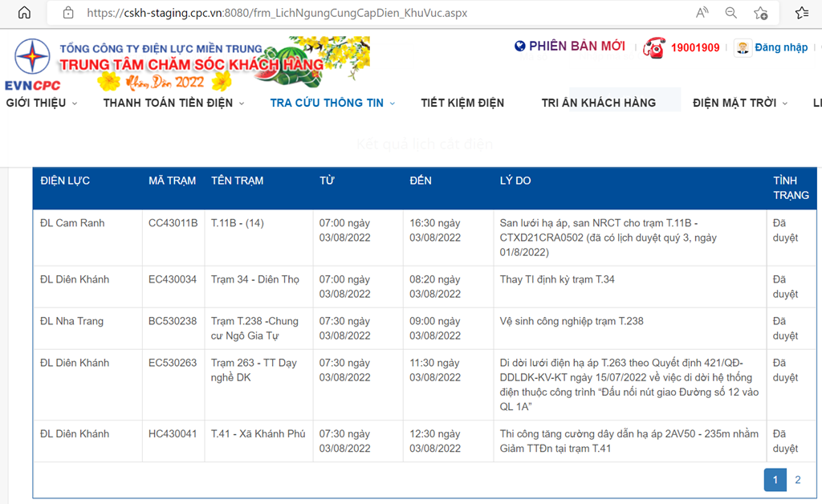Expand the GIỚI THIỆU dropdown menu

point(42,103)
